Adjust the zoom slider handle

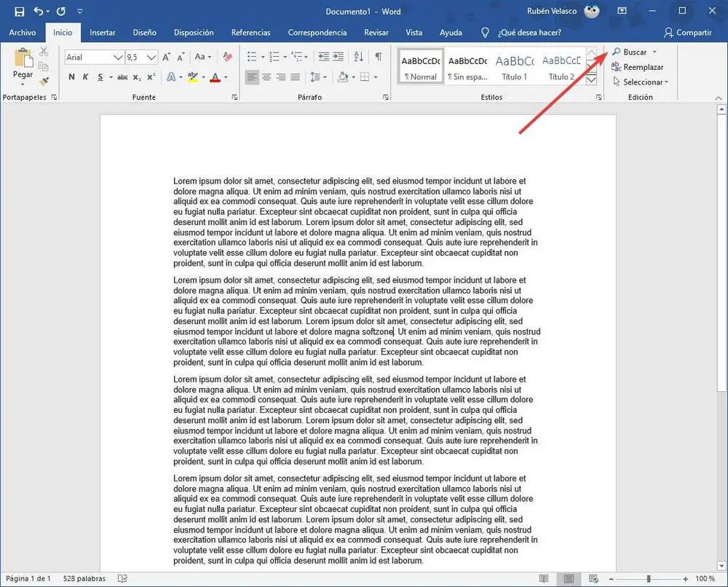click(x=649, y=579)
